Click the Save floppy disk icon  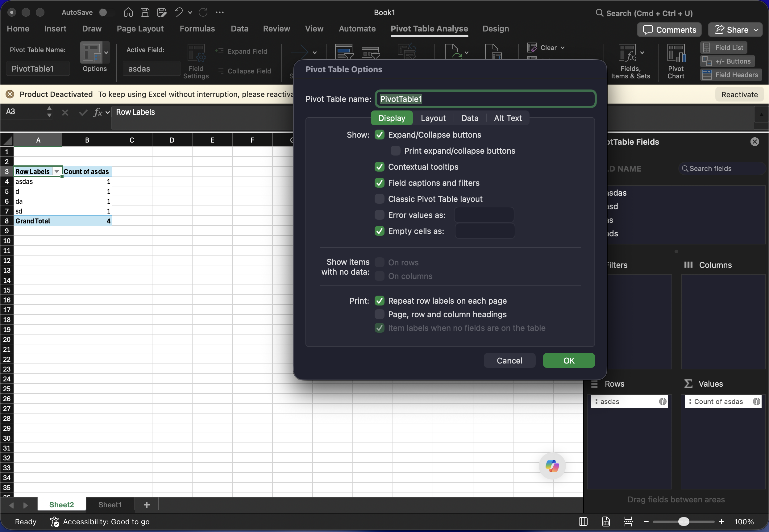coord(145,12)
